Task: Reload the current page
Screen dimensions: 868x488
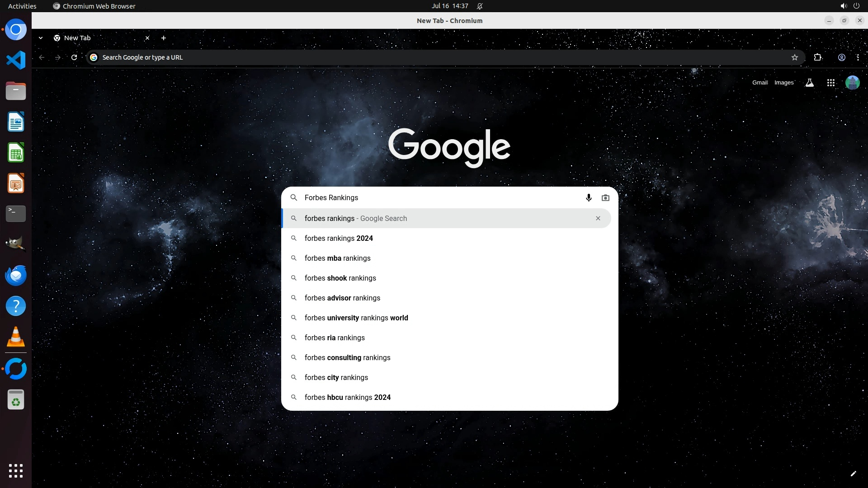Action: [74, 57]
